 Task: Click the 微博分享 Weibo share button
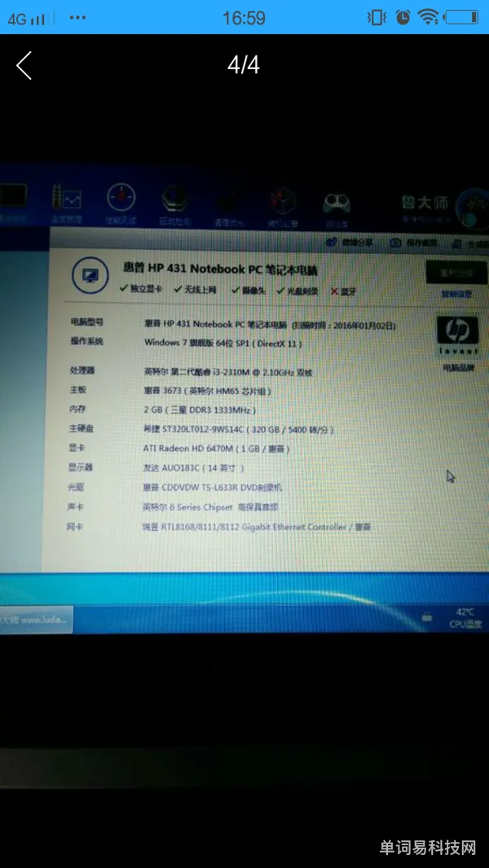point(349,243)
